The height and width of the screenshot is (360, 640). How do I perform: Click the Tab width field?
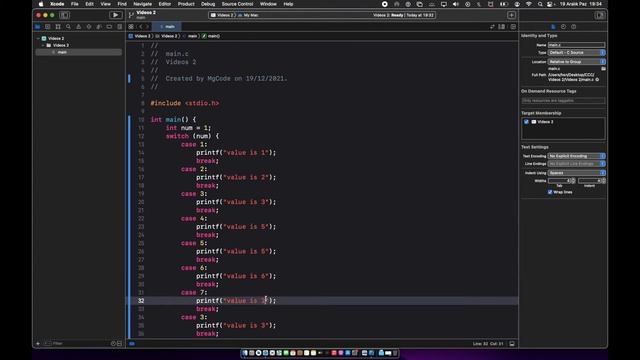click(x=559, y=180)
